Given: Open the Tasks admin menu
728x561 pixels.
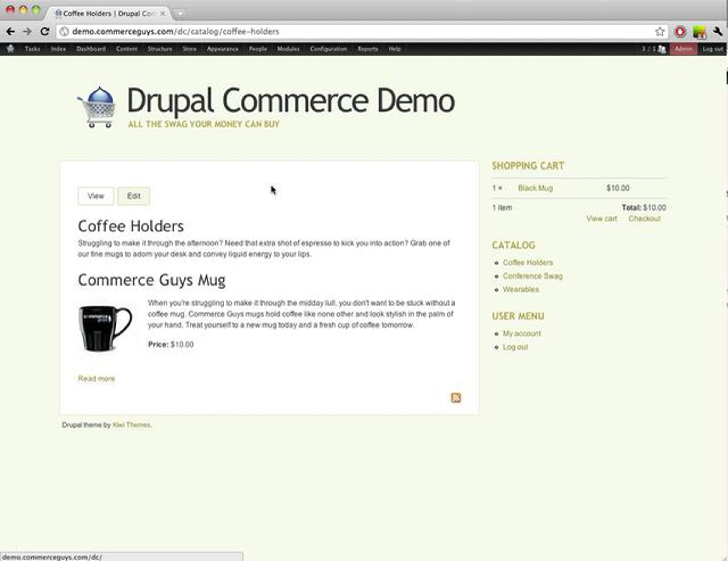Looking at the screenshot, I should [32, 49].
